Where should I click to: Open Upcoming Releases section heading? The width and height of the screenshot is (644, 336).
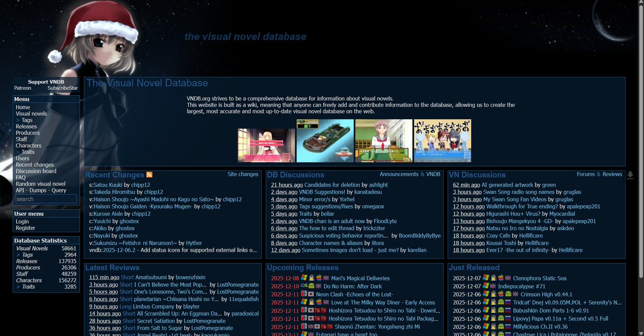303,268
